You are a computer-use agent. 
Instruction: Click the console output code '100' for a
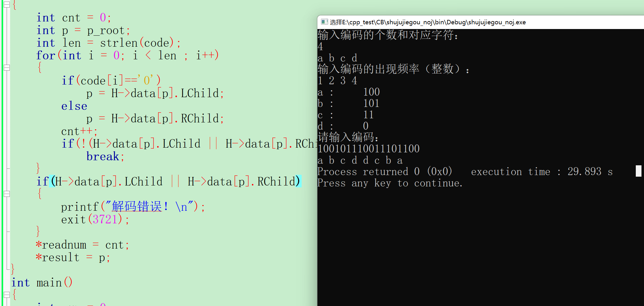tap(371, 92)
